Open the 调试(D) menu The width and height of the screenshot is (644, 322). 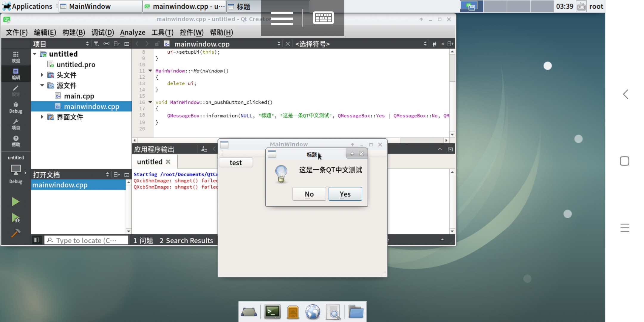coord(103,32)
